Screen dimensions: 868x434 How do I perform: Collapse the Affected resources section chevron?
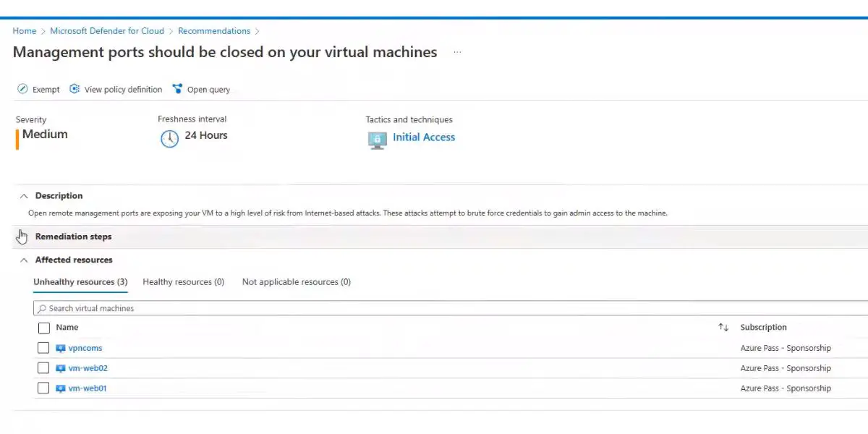pyautogui.click(x=24, y=260)
